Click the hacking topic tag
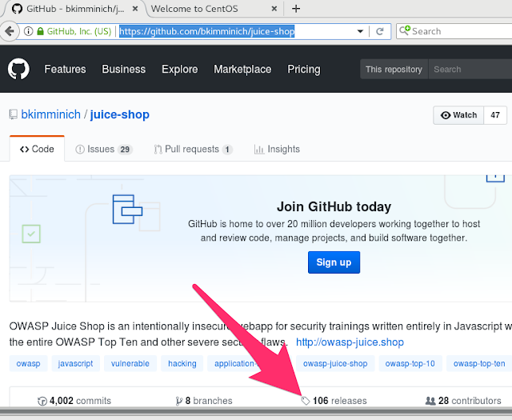The width and height of the screenshot is (512, 420). click(182, 363)
